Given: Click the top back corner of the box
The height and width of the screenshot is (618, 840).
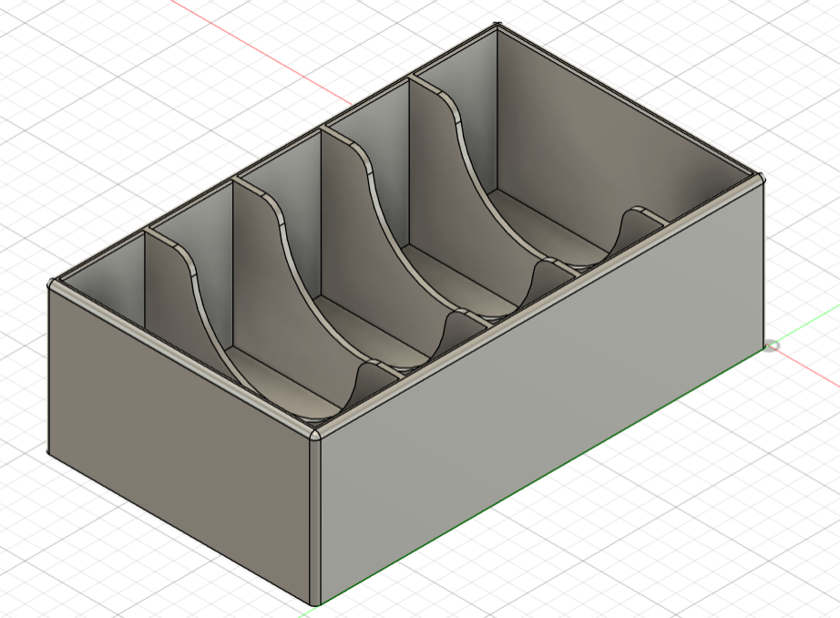Looking at the screenshot, I should point(497,26).
